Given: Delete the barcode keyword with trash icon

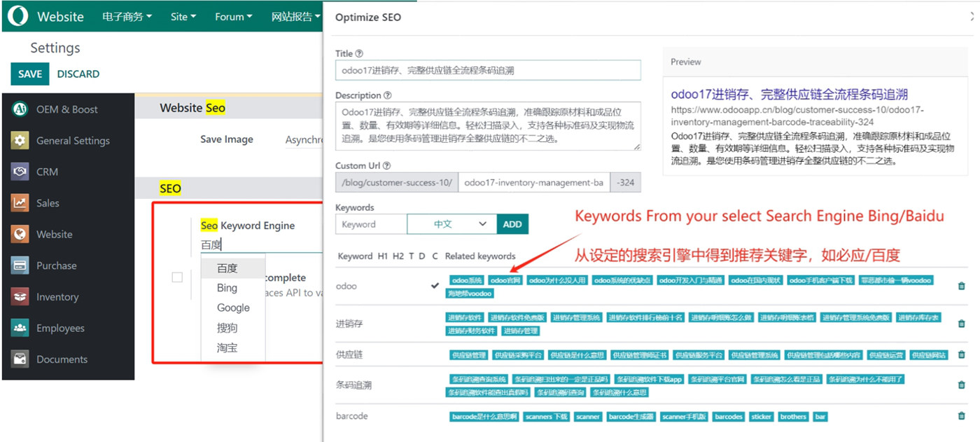Looking at the screenshot, I should point(961,415).
